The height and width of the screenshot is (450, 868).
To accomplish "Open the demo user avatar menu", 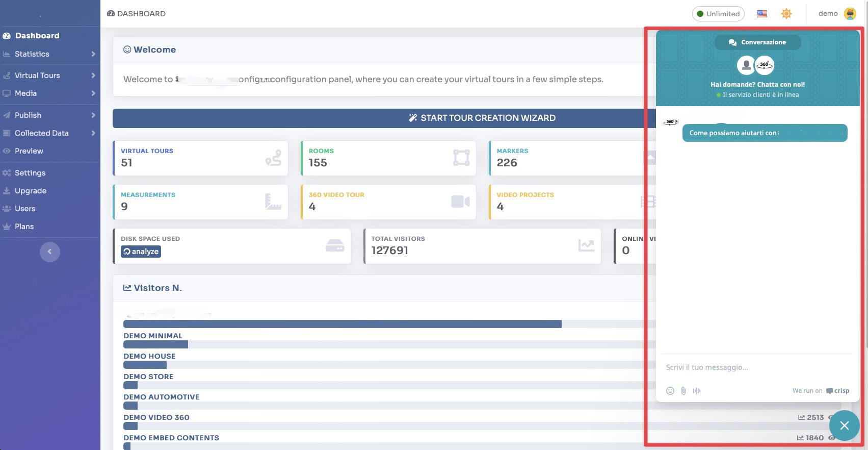I will pyautogui.click(x=850, y=14).
